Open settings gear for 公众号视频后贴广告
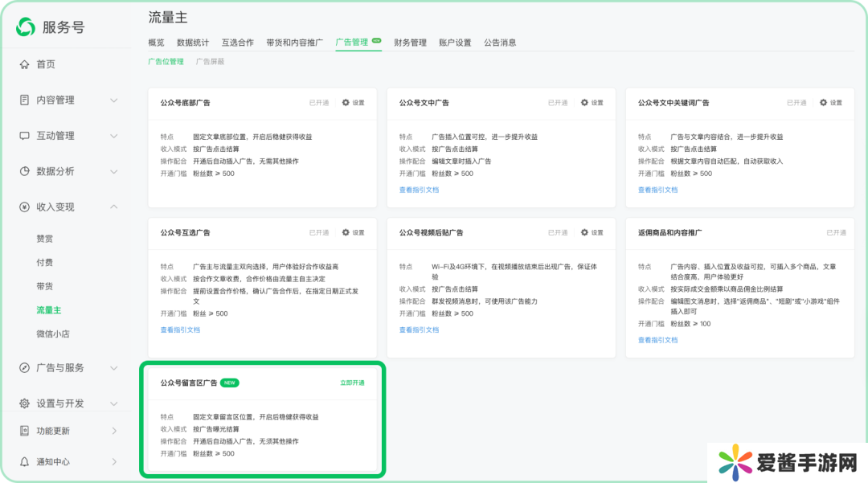 point(584,233)
